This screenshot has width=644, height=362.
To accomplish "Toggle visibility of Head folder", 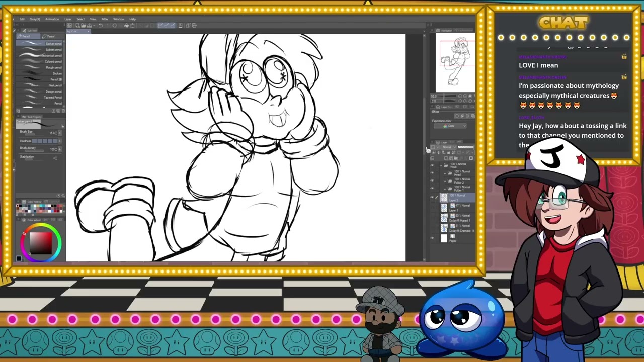I will (x=432, y=173).
